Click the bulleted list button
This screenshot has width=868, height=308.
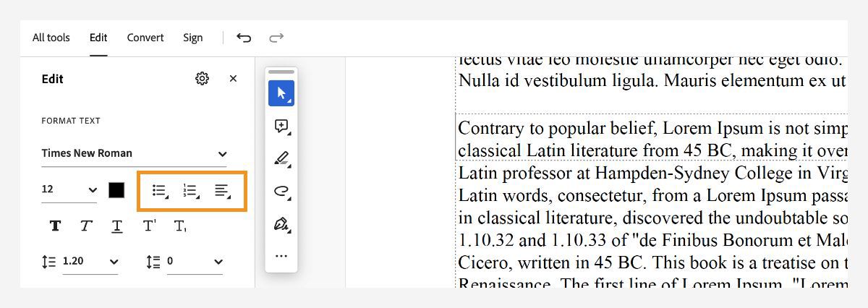tap(160, 191)
